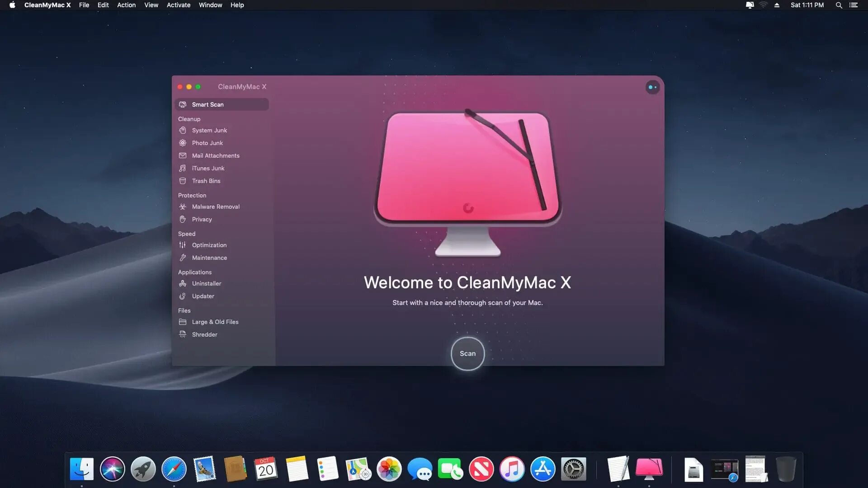Select Smart Scan in sidebar

coord(208,104)
